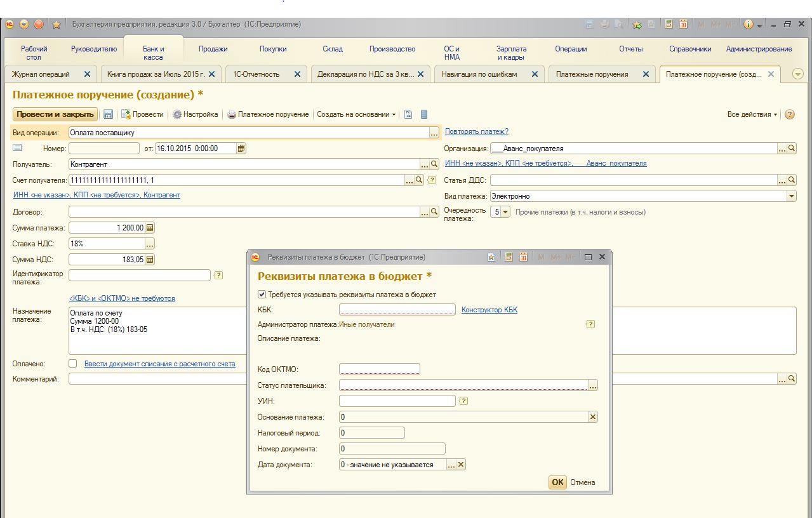The width and height of the screenshot is (812, 518).
Task: Open Очередность платежа dropdown list
Action: tap(505, 212)
